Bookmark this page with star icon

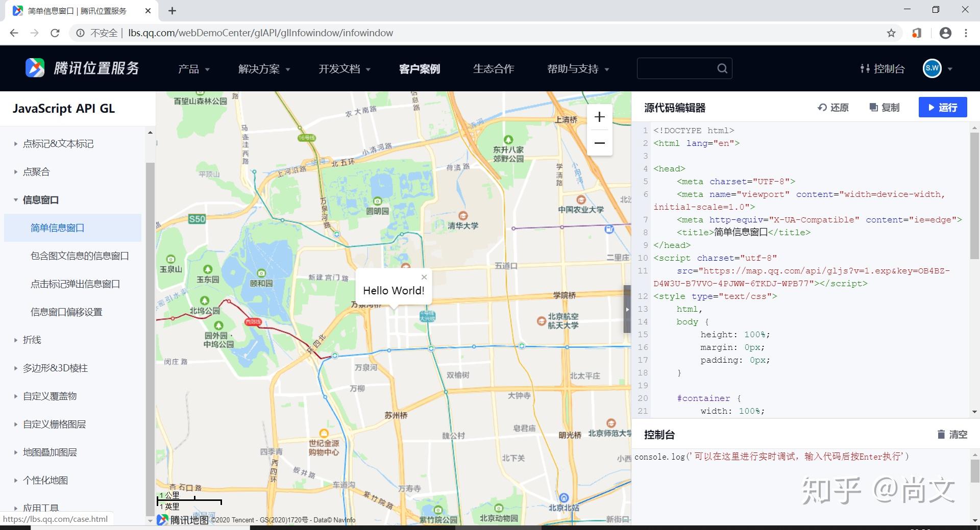coord(891,33)
